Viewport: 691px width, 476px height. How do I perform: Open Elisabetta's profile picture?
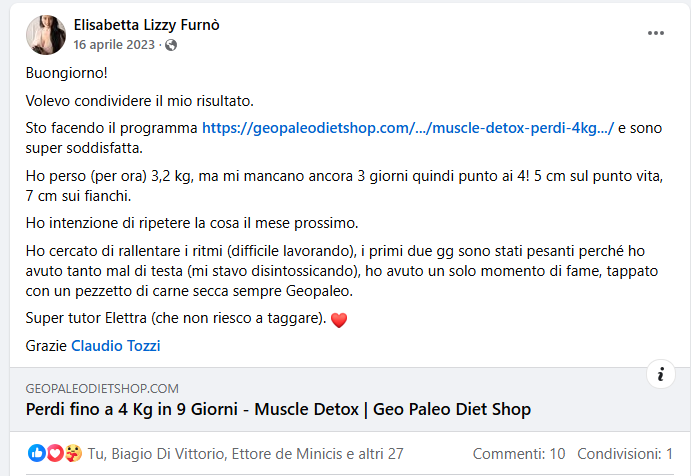(46, 35)
